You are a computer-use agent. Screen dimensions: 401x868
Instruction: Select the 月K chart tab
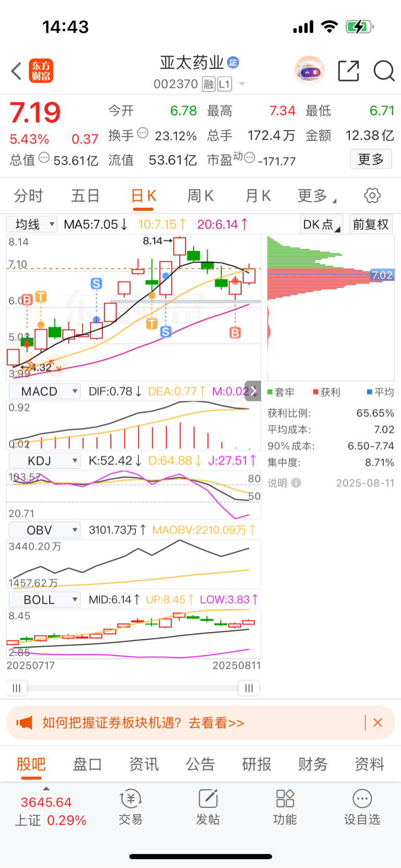258,196
